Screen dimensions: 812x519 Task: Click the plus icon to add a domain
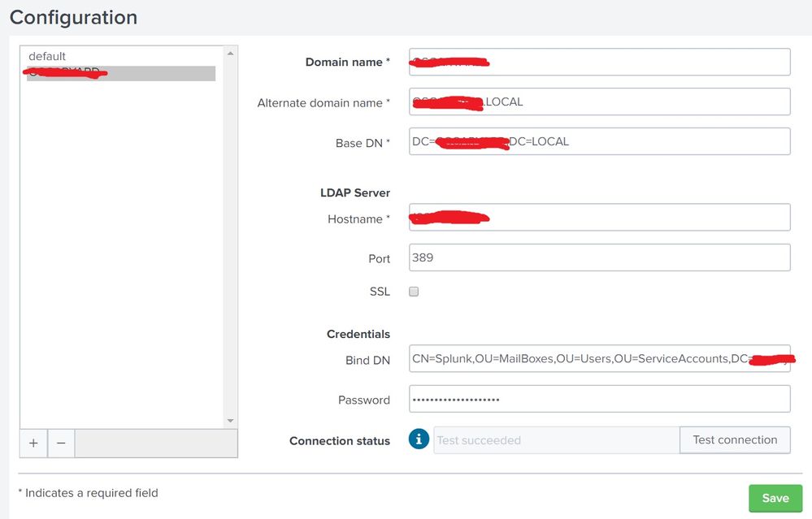(x=33, y=443)
